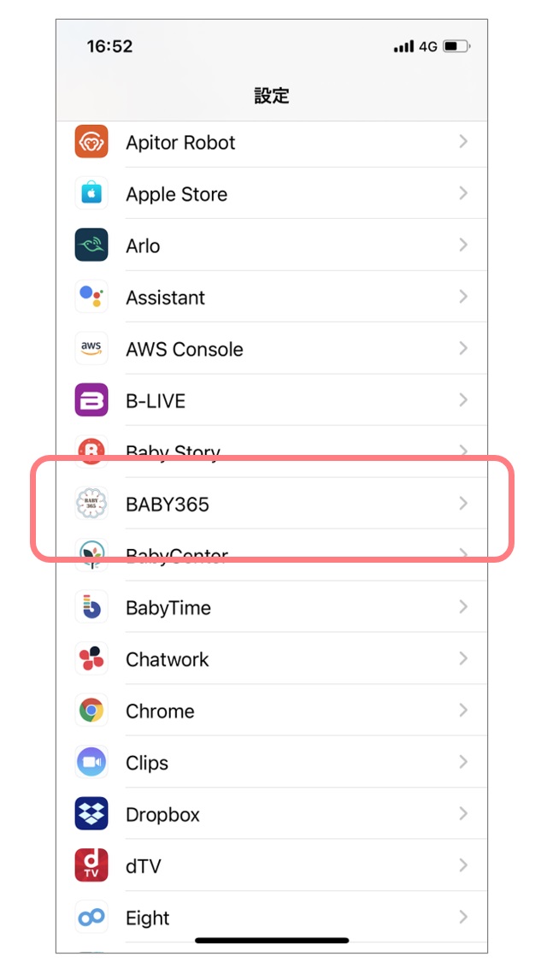This screenshot has height=980, width=547.
Task: Select the "B-LIVE" label
Action: (156, 401)
